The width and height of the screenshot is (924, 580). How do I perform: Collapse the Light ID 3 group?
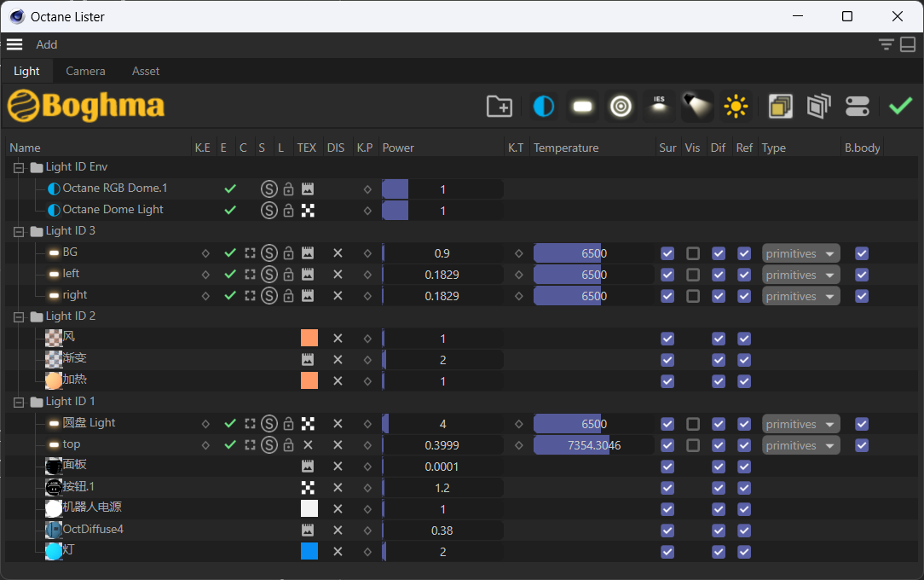tap(19, 232)
